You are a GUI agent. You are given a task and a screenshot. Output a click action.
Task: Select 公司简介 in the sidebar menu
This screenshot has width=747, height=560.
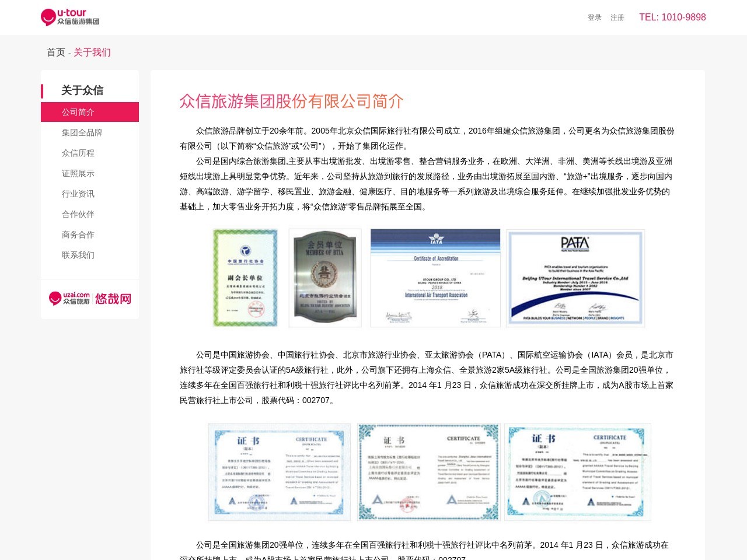90,112
